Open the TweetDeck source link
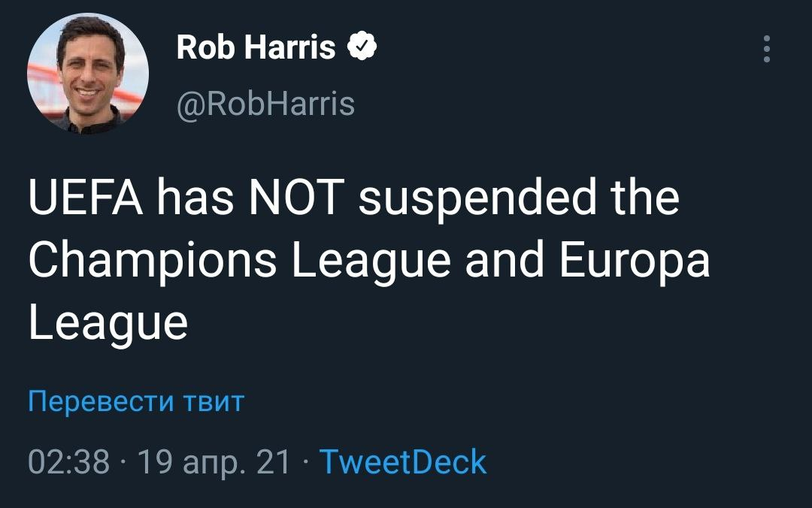 (403, 461)
